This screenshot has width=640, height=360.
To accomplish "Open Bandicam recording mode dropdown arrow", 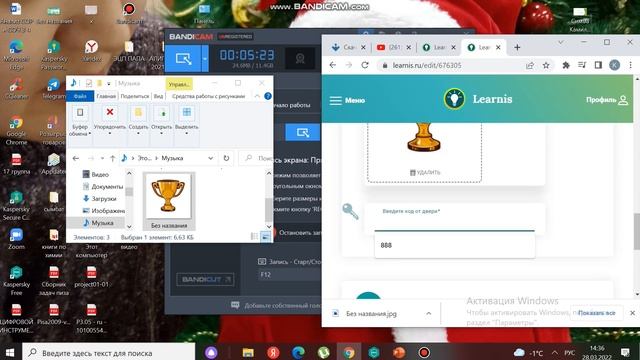I will coord(205,59).
